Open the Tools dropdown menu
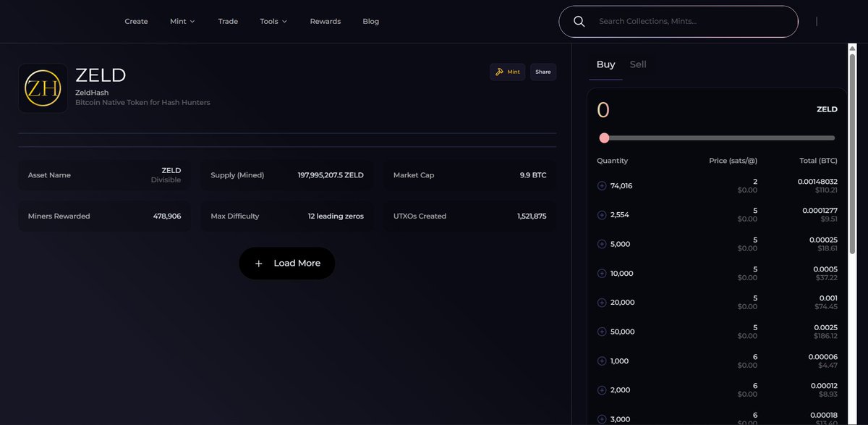 click(x=273, y=21)
